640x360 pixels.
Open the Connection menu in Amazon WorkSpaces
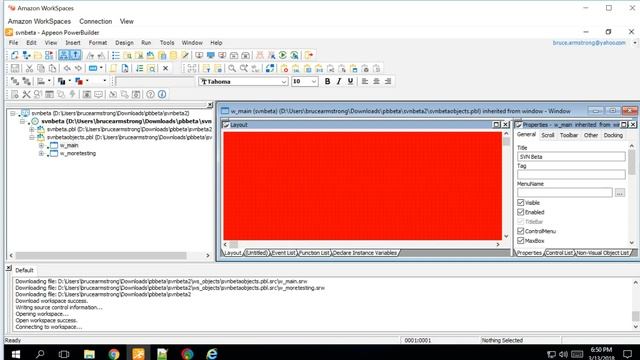96,21
